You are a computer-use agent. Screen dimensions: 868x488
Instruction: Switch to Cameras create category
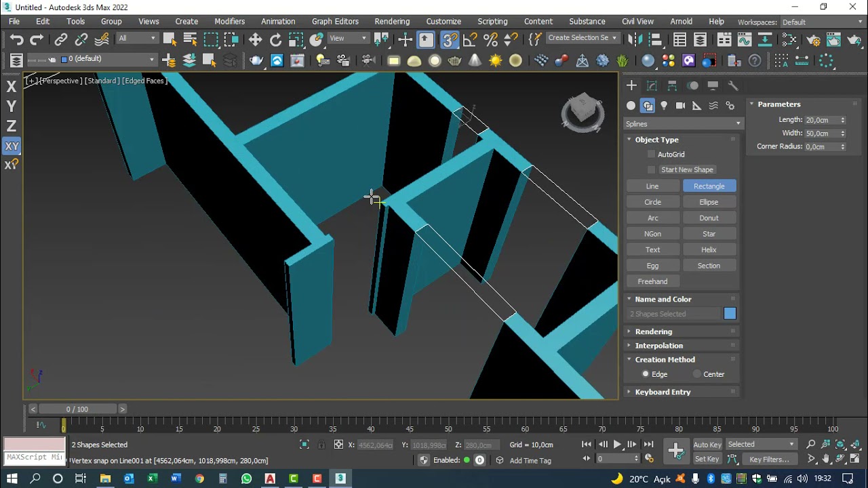click(x=680, y=106)
